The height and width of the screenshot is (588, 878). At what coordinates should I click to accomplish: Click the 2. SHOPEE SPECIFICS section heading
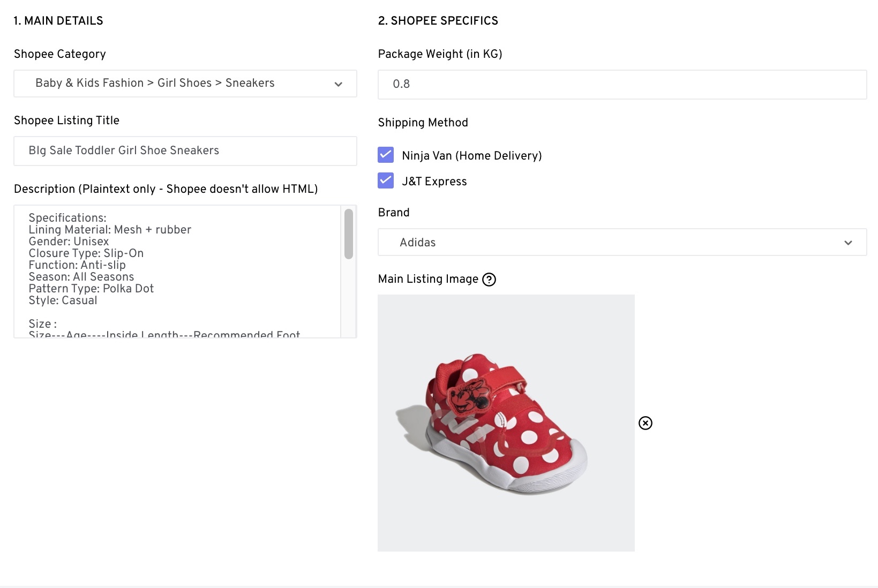tap(438, 21)
